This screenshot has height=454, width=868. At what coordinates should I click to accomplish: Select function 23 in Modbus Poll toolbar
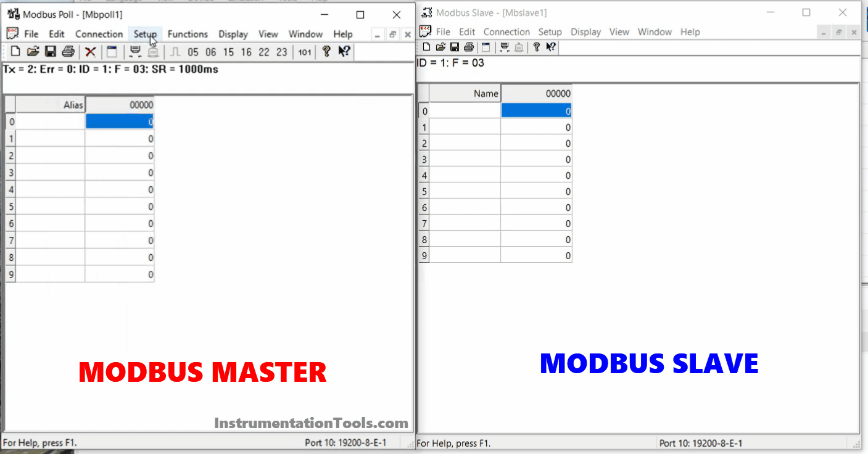click(282, 52)
